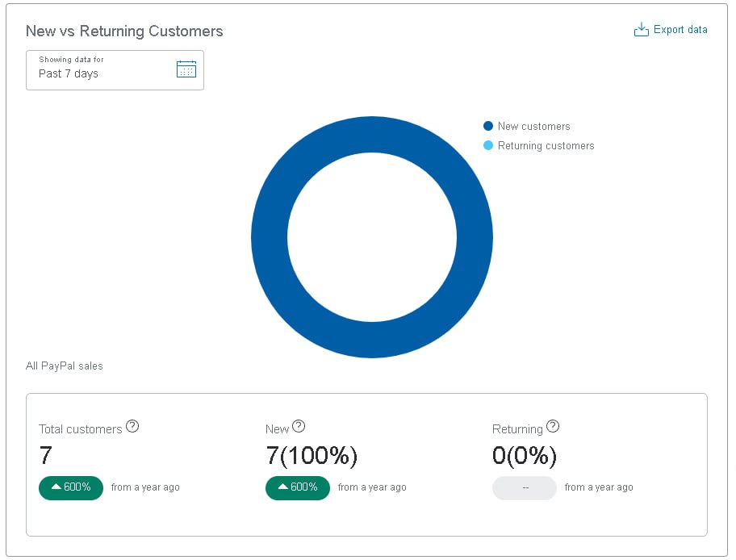
Task: Click the blue donut chart ring
Action: (372, 135)
